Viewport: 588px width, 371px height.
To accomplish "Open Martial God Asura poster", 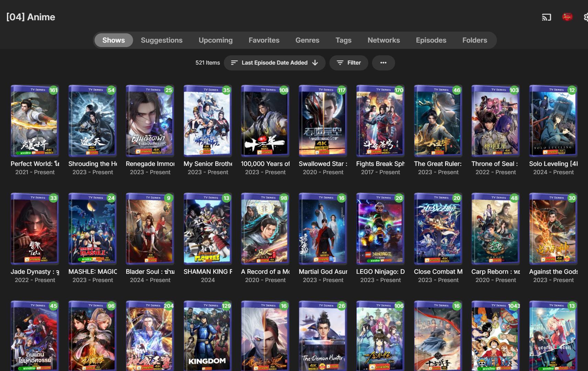I will (x=323, y=229).
